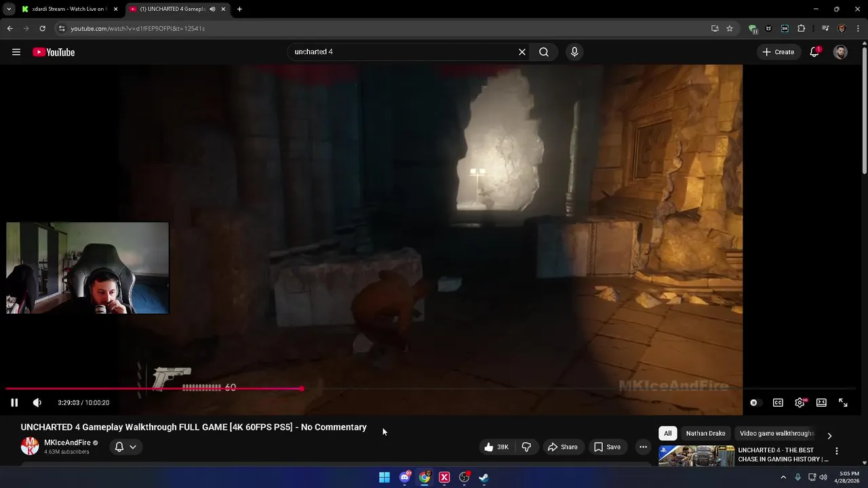Open 'UNCHARTED 4 - THE BEST CHASE' thumbnail
This screenshot has width=868, height=488.
point(696,456)
